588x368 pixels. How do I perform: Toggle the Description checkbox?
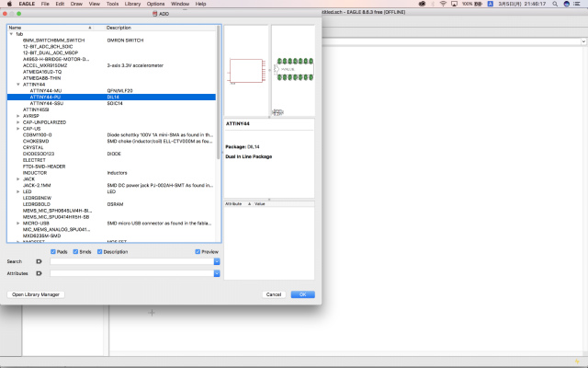100,251
